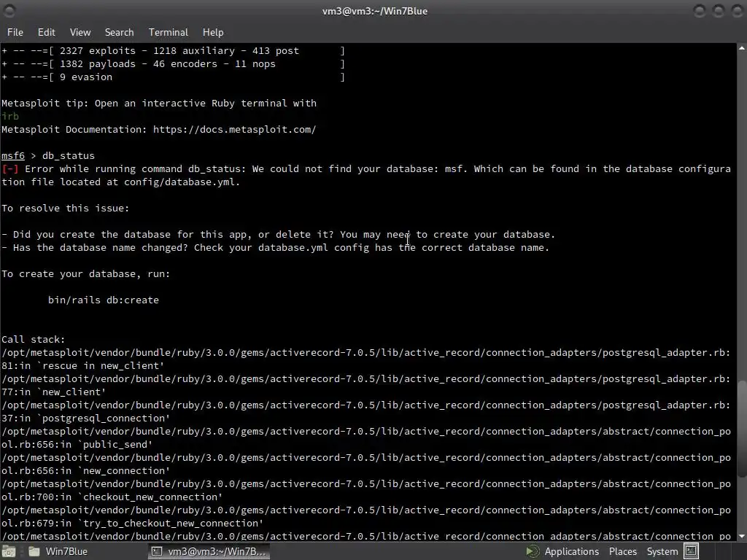Open the Applications menu
Viewport: 747px width, 560px height.
(571, 551)
